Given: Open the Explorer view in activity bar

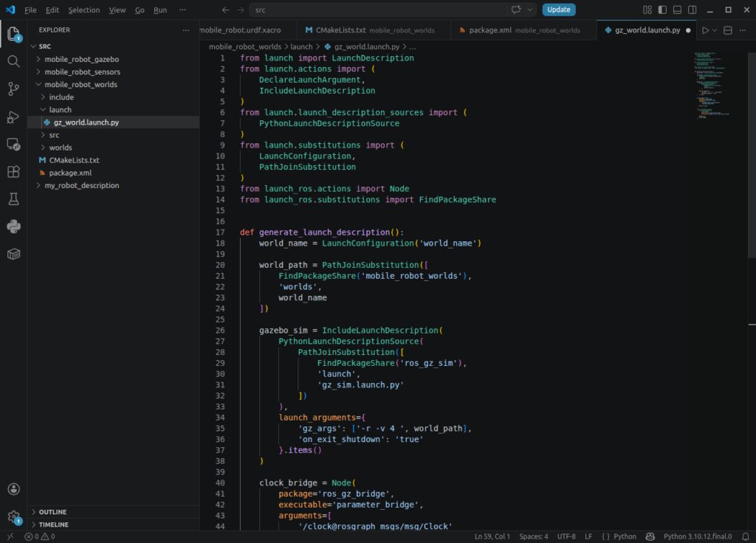Looking at the screenshot, I should [x=13, y=34].
